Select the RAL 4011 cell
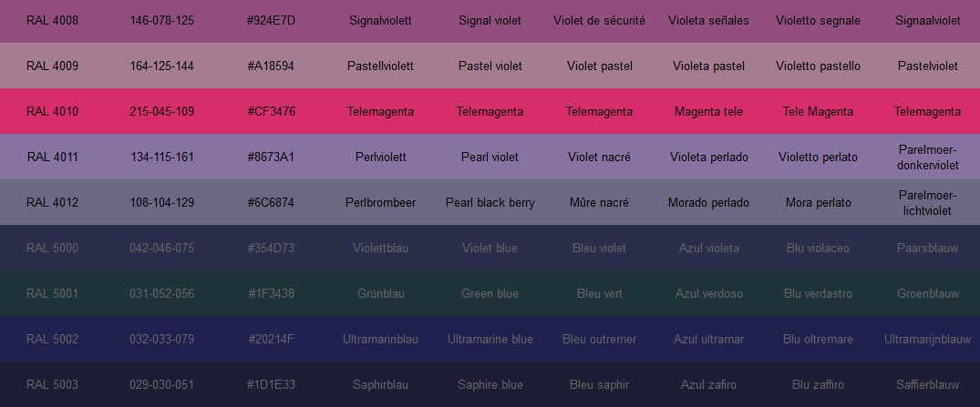 [52, 157]
